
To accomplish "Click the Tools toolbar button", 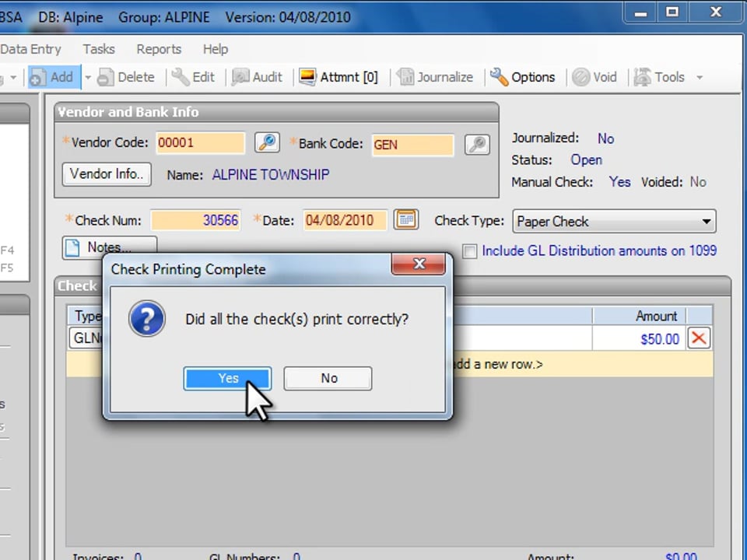I will pyautogui.click(x=659, y=77).
